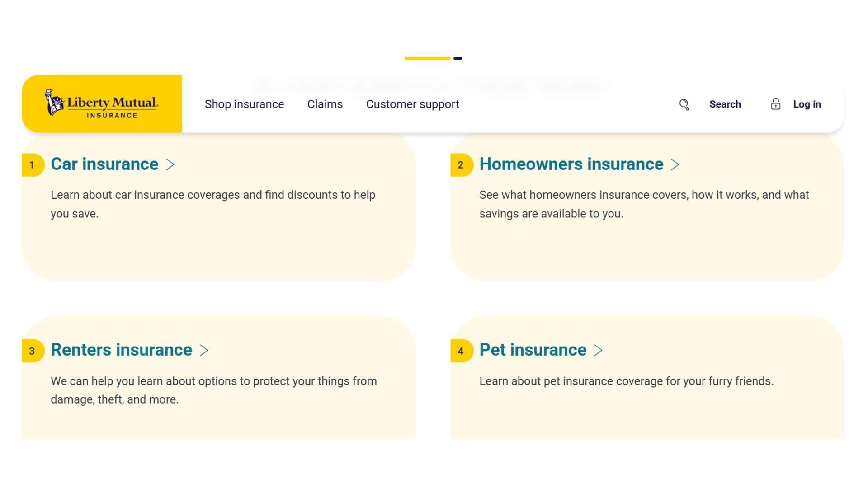
Task: Click the number 2 badge on Homeowners insurance
Action: (462, 165)
